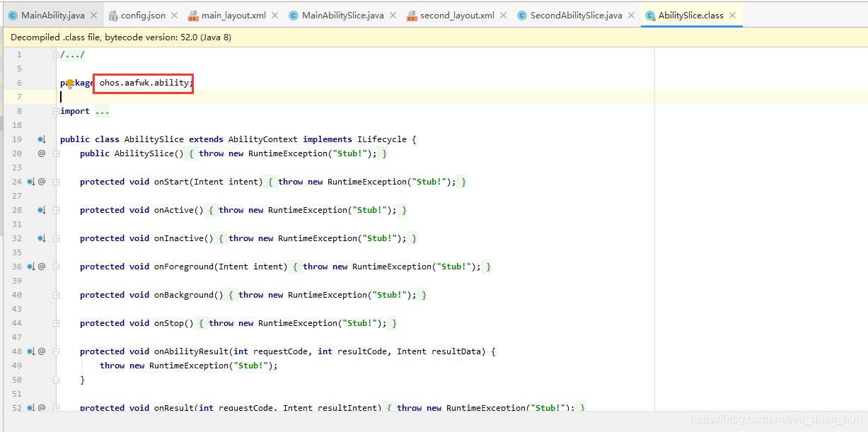Click the class file icon on AbilitySlice.class tab

coord(650,16)
